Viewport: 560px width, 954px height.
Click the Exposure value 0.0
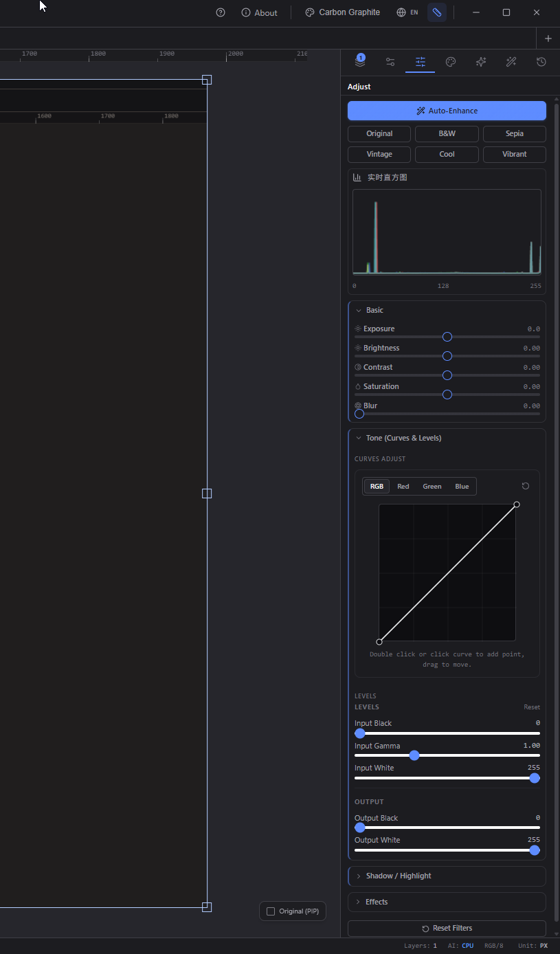pos(533,329)
